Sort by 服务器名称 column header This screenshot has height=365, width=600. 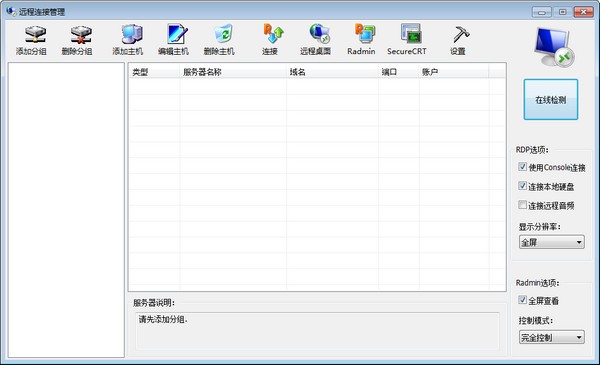click(233, 72)
